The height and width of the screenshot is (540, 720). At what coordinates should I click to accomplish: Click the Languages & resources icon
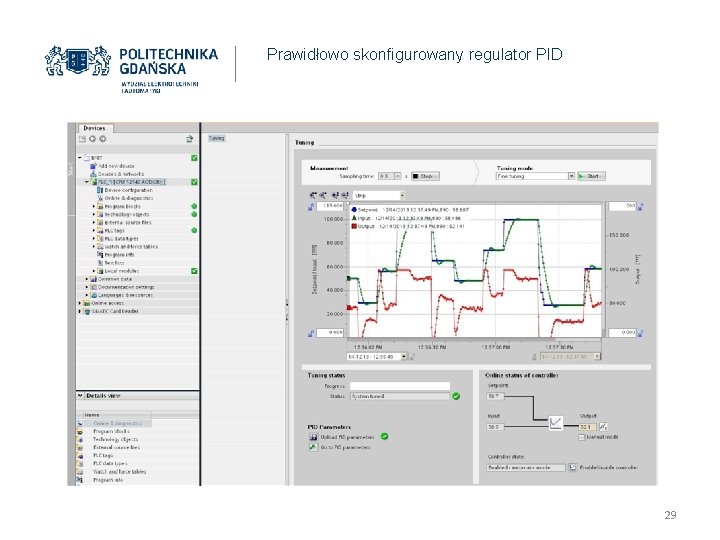coord(94,295)
